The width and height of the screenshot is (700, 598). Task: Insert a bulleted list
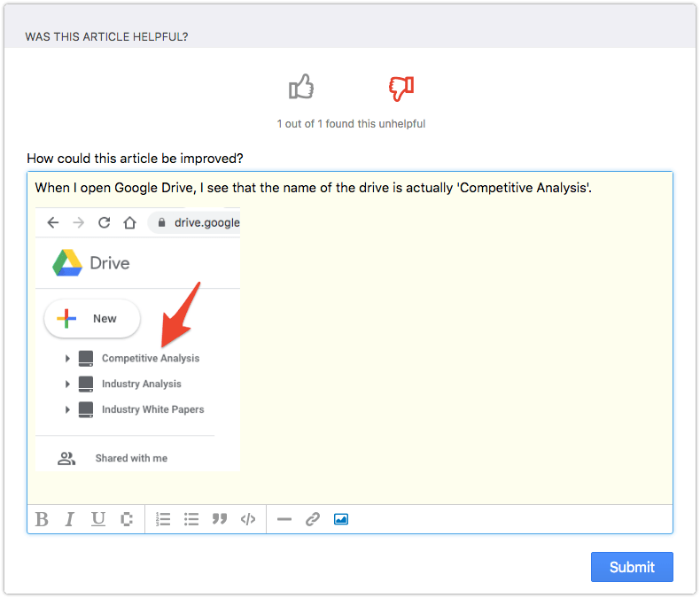(x=191, y=519)
